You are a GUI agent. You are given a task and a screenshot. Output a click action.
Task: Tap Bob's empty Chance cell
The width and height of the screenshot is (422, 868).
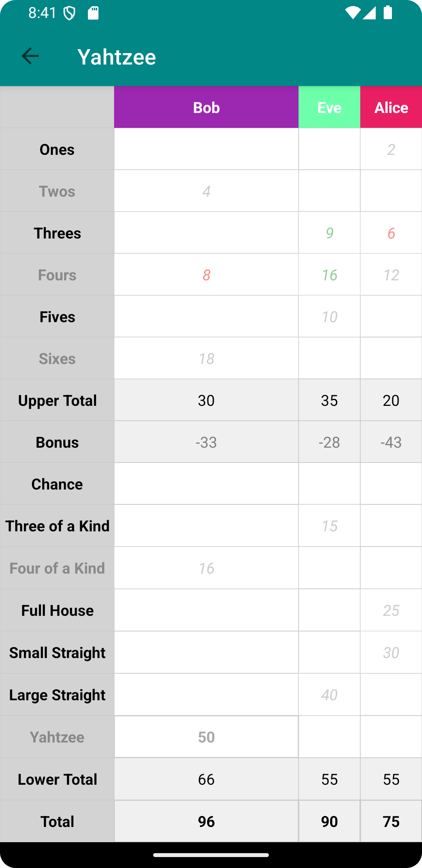(x=206, y=484)
